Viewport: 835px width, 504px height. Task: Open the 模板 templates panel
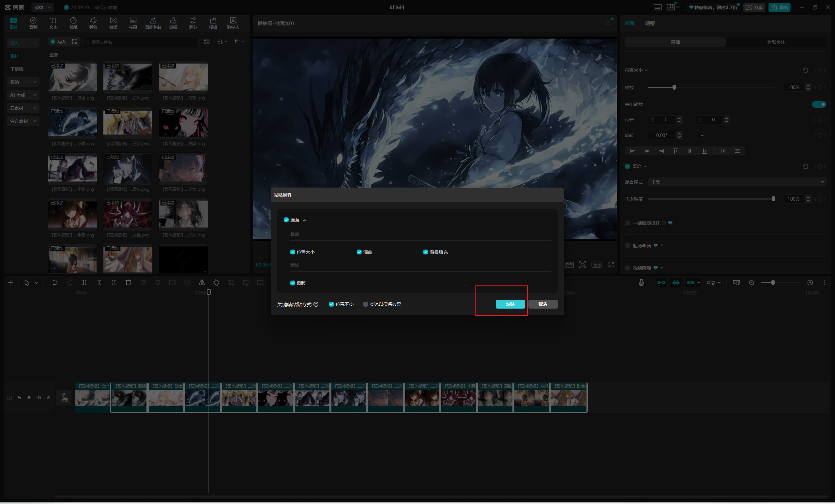213,23
